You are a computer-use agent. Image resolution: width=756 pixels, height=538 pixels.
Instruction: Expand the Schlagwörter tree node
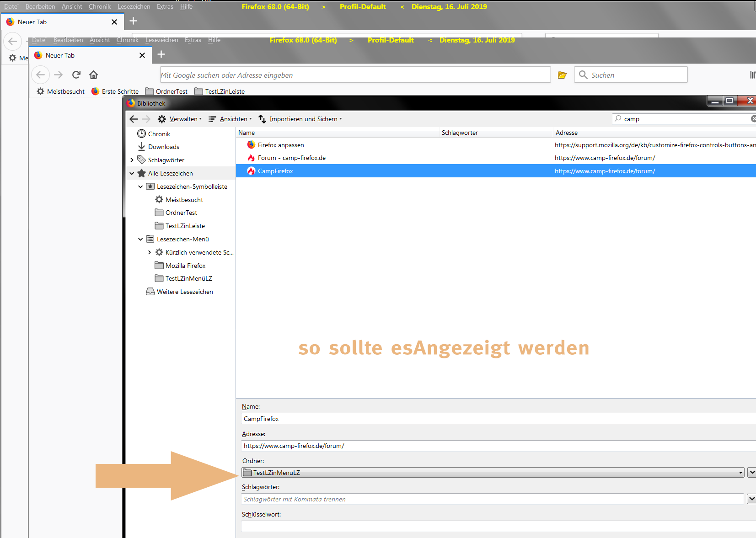(132, 160)
